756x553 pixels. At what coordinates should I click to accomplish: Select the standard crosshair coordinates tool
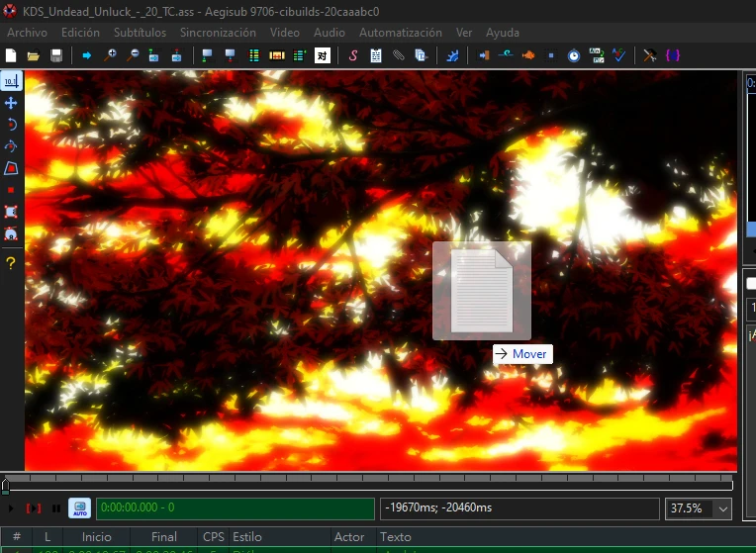[11, 81]
